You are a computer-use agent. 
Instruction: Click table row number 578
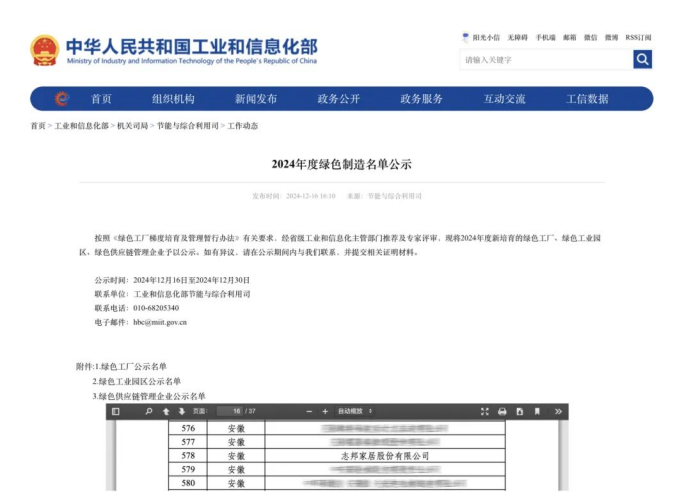[188, 455]
